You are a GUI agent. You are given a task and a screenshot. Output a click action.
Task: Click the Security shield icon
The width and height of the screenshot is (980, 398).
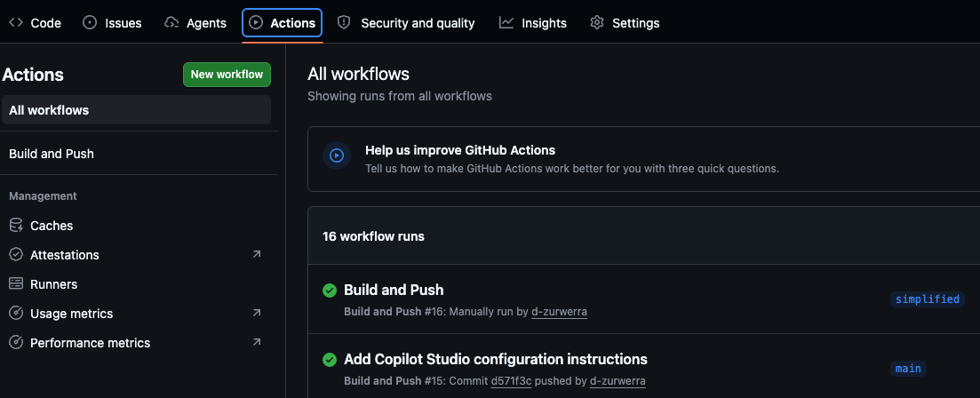(x=344, y=23)
